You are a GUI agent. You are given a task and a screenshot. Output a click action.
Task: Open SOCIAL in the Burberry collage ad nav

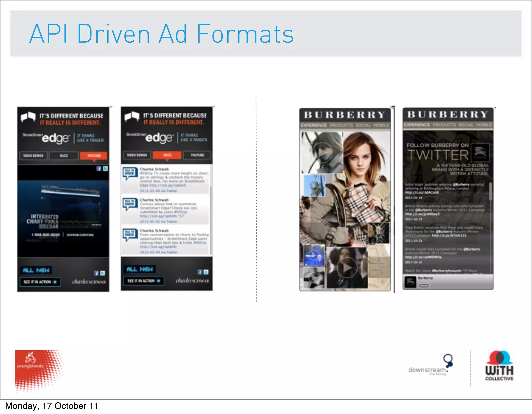pyautogui.click(x=363, y=125)
